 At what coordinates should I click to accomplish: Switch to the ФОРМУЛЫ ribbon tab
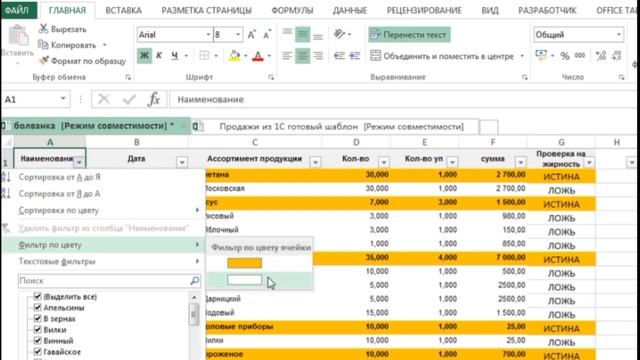[x=292, y=11]
